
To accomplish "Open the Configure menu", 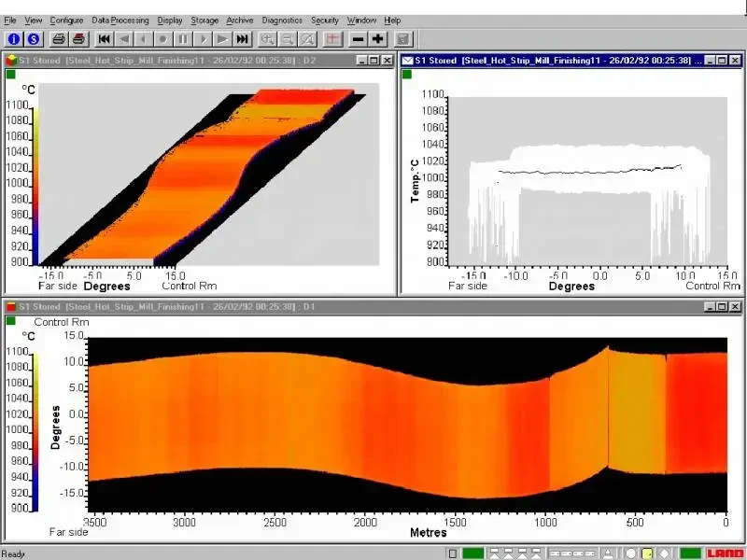I will pos(66,20).
